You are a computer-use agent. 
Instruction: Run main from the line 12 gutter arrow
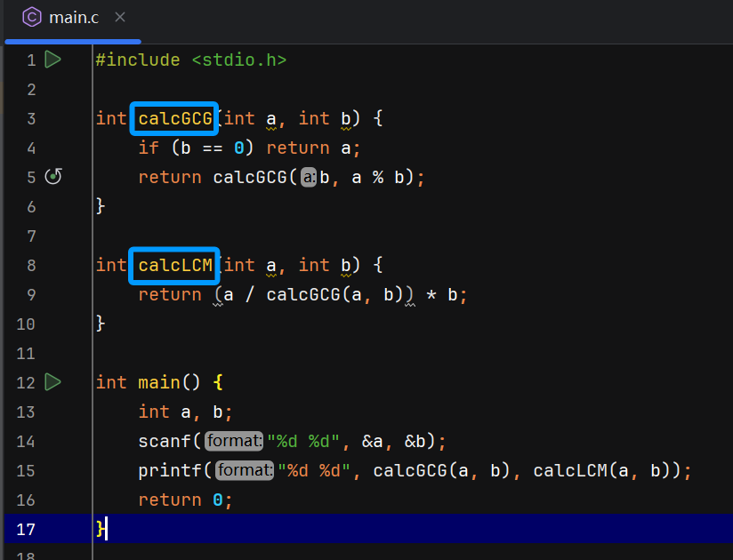(x=52, y=382)
